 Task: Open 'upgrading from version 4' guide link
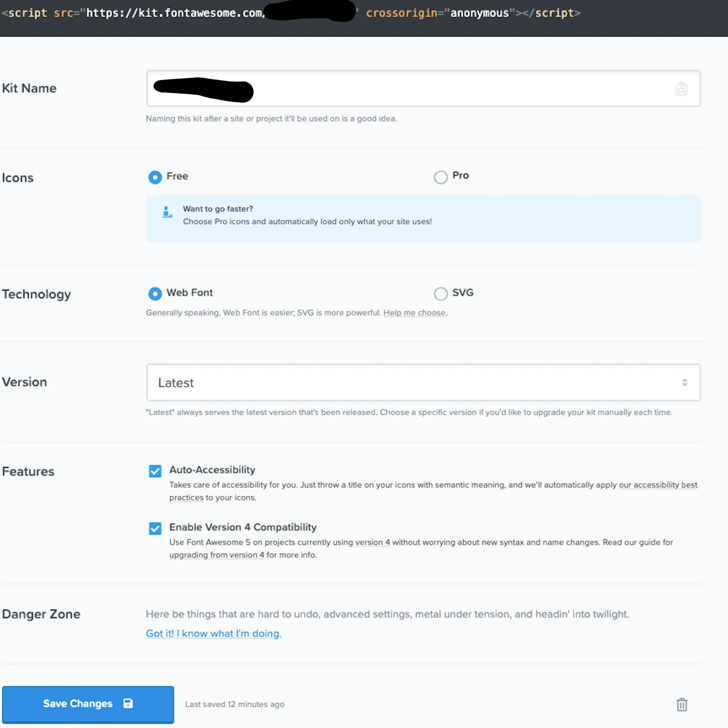click(217, 555)
